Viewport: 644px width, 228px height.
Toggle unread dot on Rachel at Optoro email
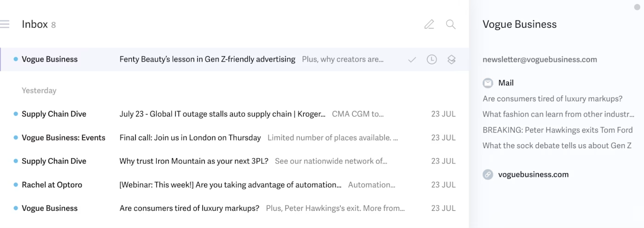coord(16,185)
